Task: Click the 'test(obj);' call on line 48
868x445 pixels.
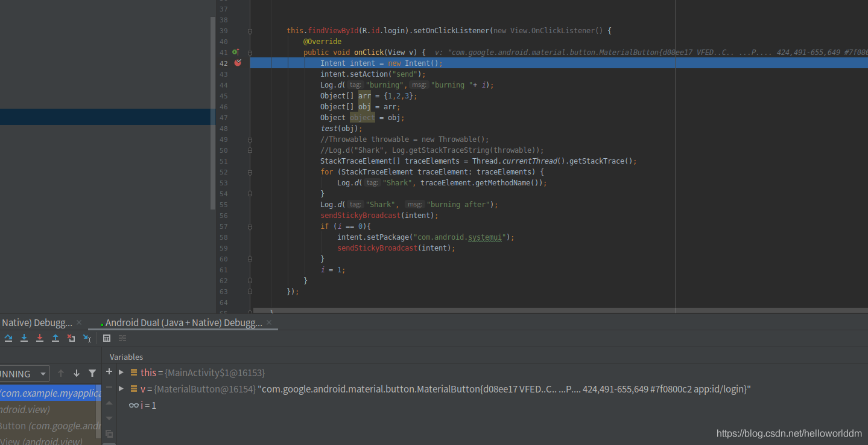Action: (341, 129)
